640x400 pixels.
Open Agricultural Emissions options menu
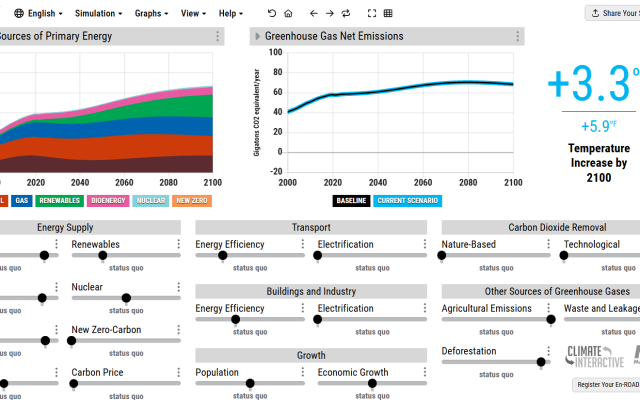coord(549,308)
